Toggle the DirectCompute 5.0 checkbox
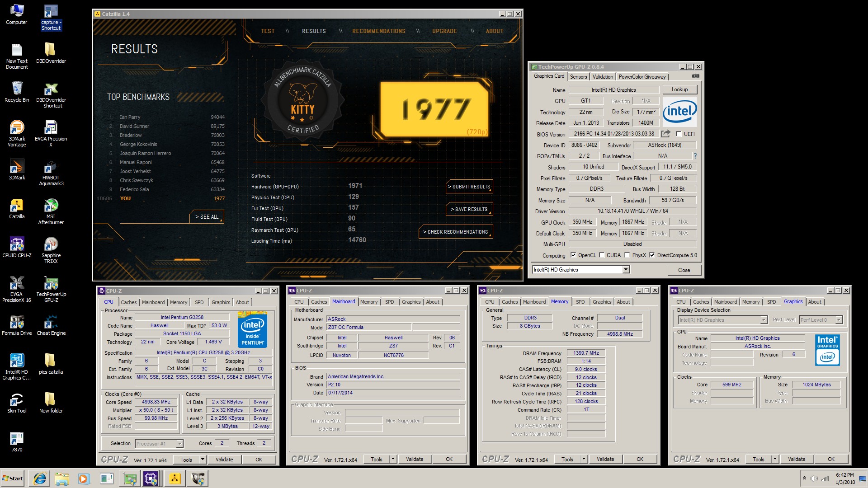868x488 pixels. pos(652,255)
